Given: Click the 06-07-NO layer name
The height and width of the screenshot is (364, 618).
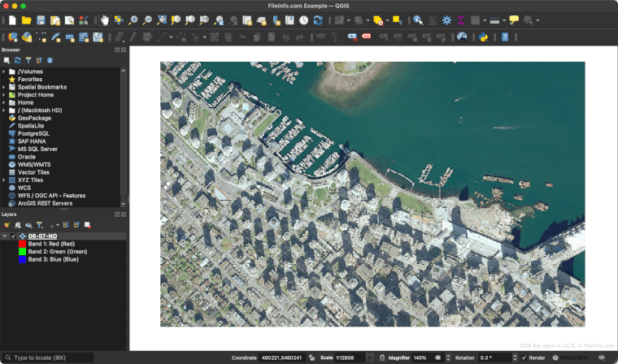Looking at the screenshot, I should tap(42, 236).
